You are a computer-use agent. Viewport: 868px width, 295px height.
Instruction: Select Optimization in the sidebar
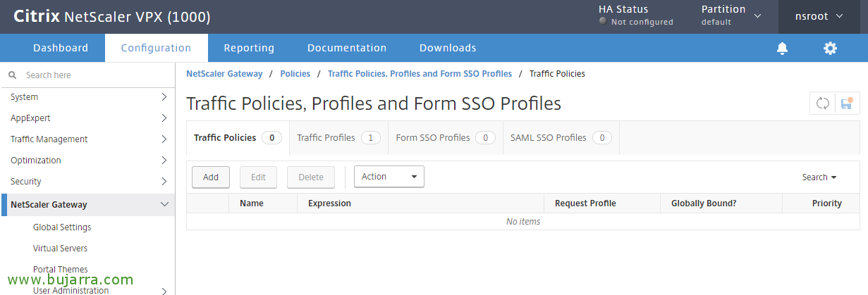click(x=36, y=161)
